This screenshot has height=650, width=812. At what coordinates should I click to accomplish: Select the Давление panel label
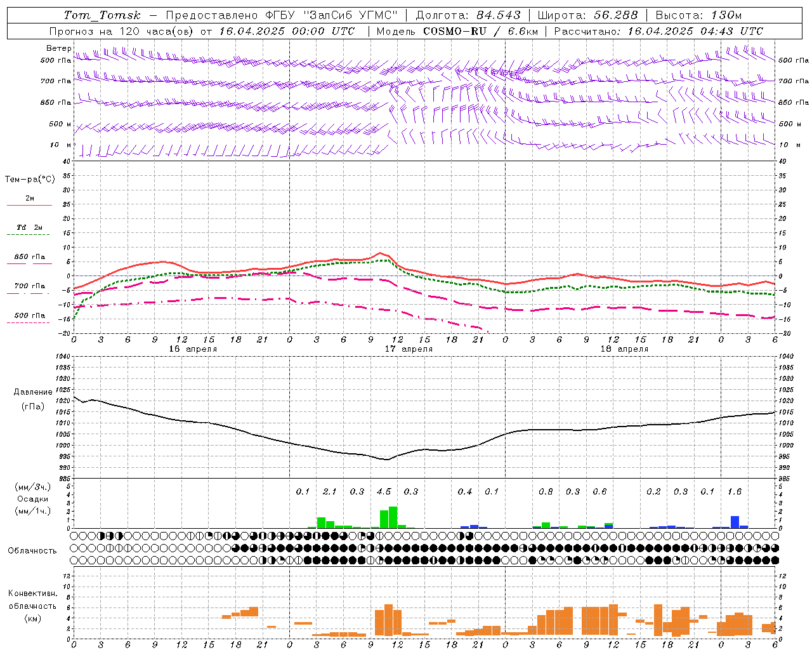point(33,392)
